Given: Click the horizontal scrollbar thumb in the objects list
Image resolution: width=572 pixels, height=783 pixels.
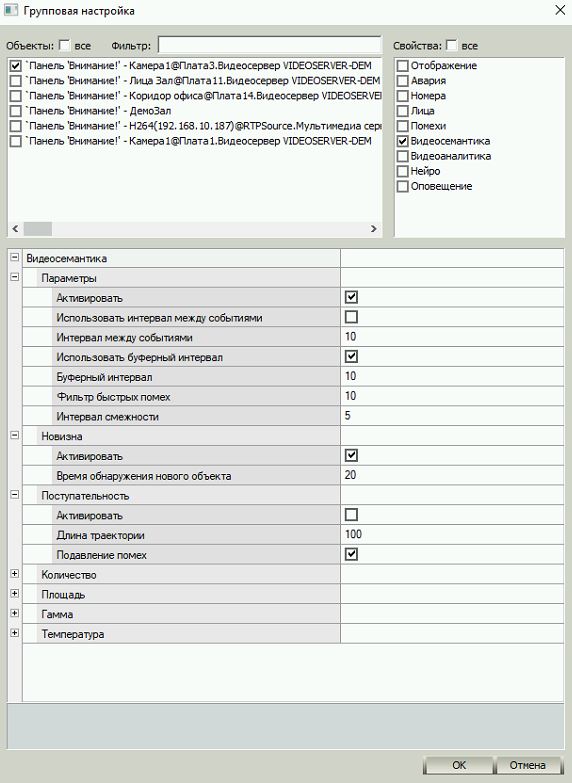Looking at the screenshot, I should point(38,229).
